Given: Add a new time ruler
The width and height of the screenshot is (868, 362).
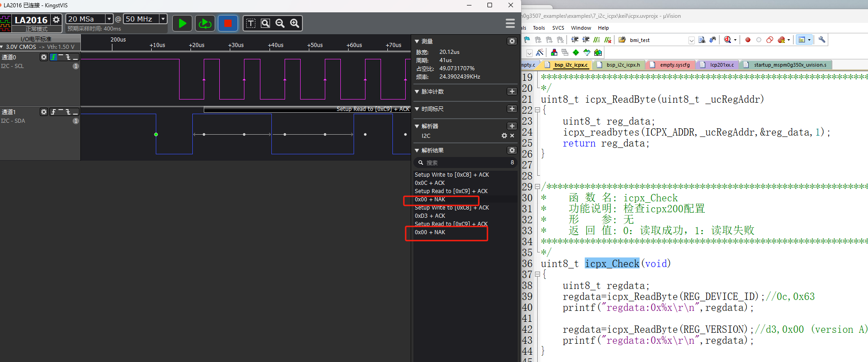Looking at the screenshot, I should click(x=512, y=109).
